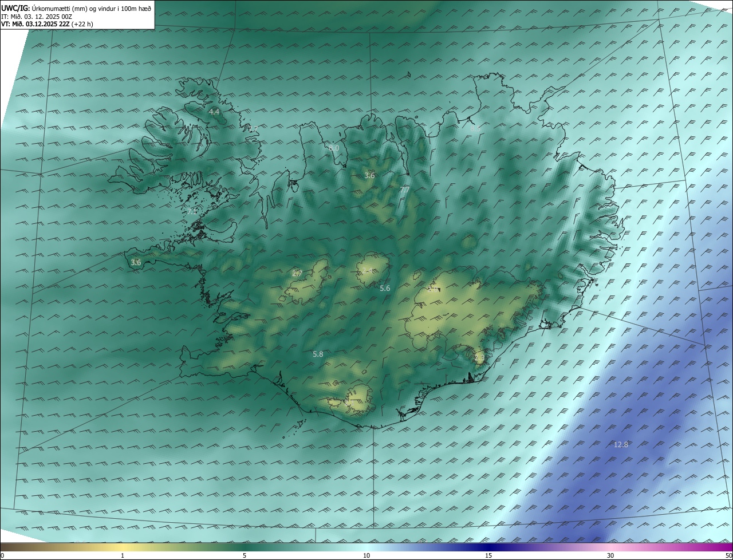Click the '30' tick on the colour scale

610,555
